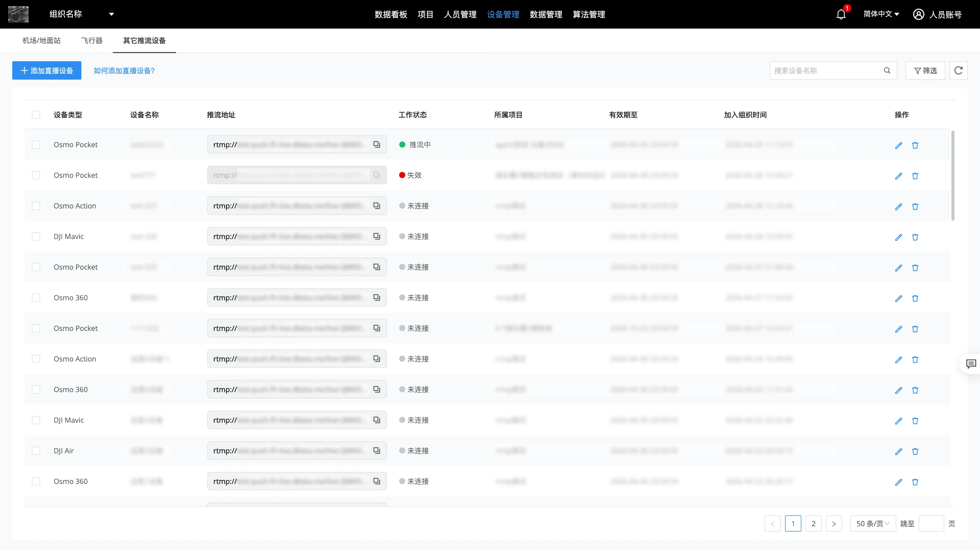Delete the DJI Air device
The image size is (980, 551).
point(915,451)
